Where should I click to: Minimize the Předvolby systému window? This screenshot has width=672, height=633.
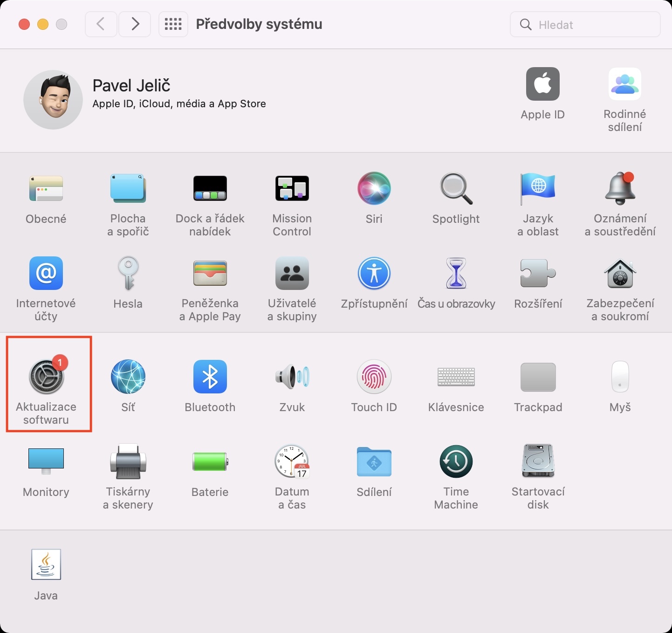[43, 24]
